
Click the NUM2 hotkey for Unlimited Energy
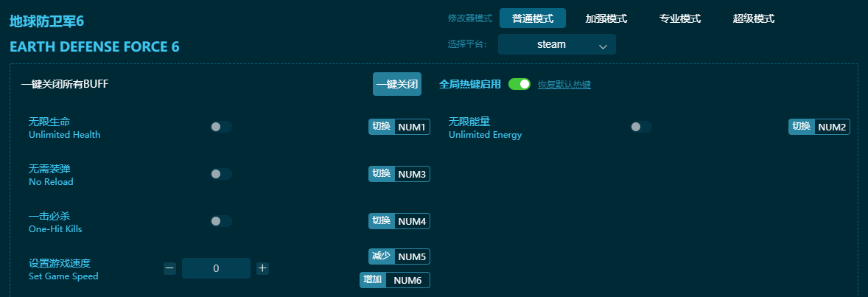click(832, 127)
